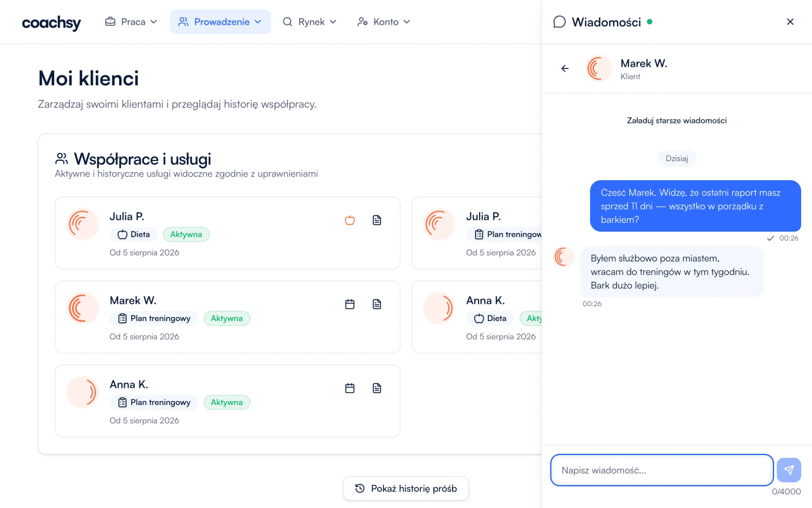Click the Dieta tag on Julia P. card
Screen dimensions: 812x508
pos(134,234)
